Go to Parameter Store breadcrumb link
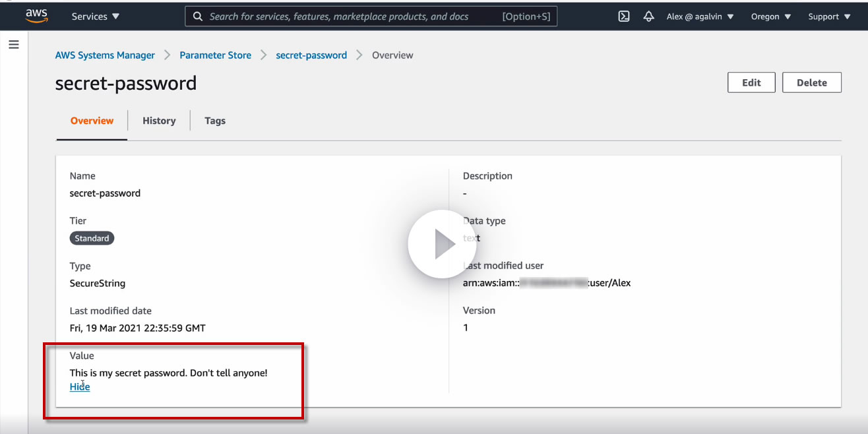 click(216, 55)
